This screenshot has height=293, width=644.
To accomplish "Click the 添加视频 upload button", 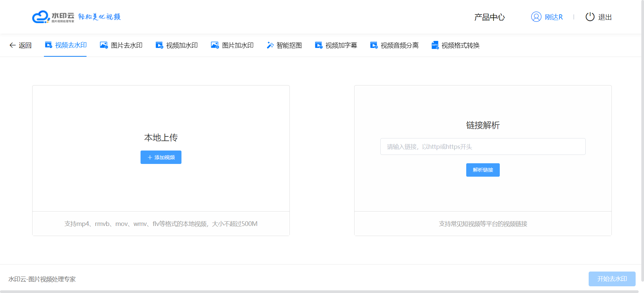I will (161, 157).
